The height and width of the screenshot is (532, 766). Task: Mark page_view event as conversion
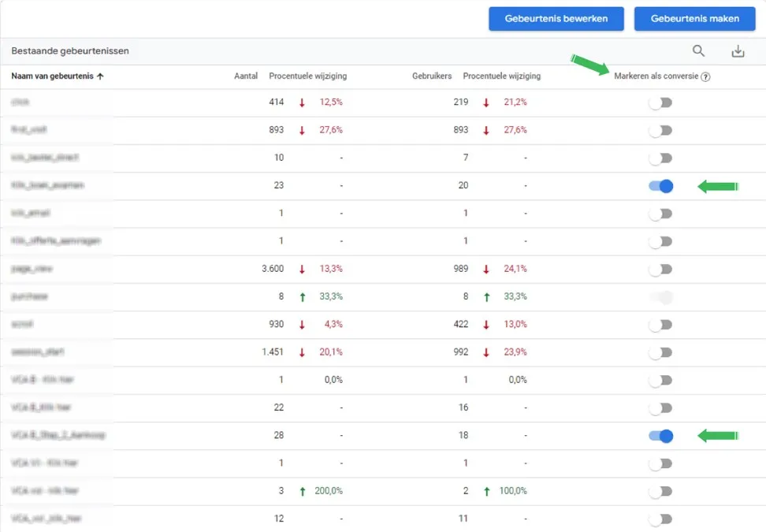coord(660,270)
